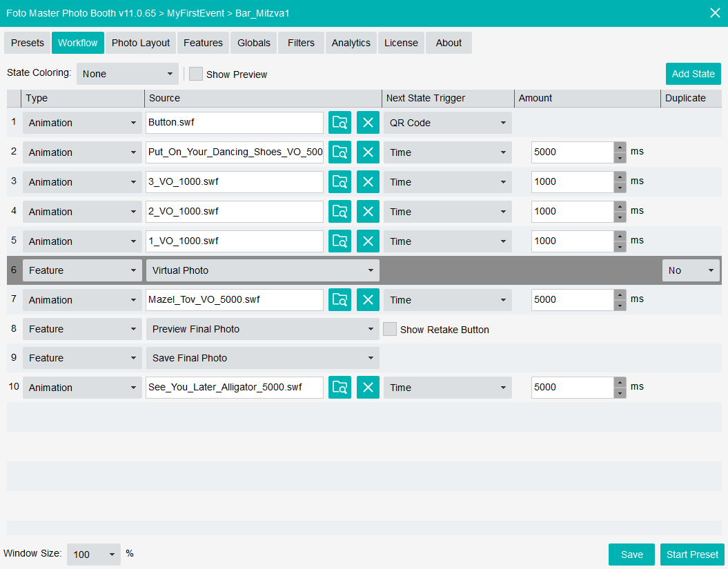Viewport: 728px width, 569px height.
Task: Expand the Preview Final Photo dropdown
Action: click(x=263, y=329)
